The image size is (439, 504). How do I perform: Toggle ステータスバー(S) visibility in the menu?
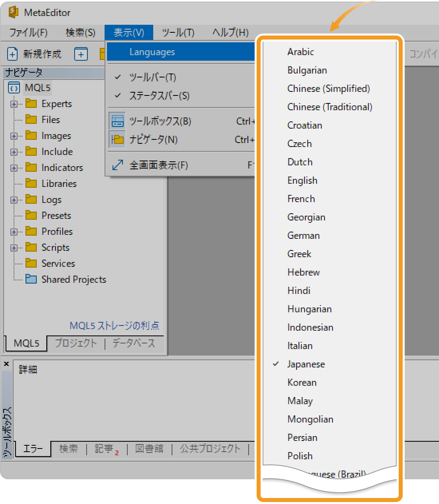(180, 95)
